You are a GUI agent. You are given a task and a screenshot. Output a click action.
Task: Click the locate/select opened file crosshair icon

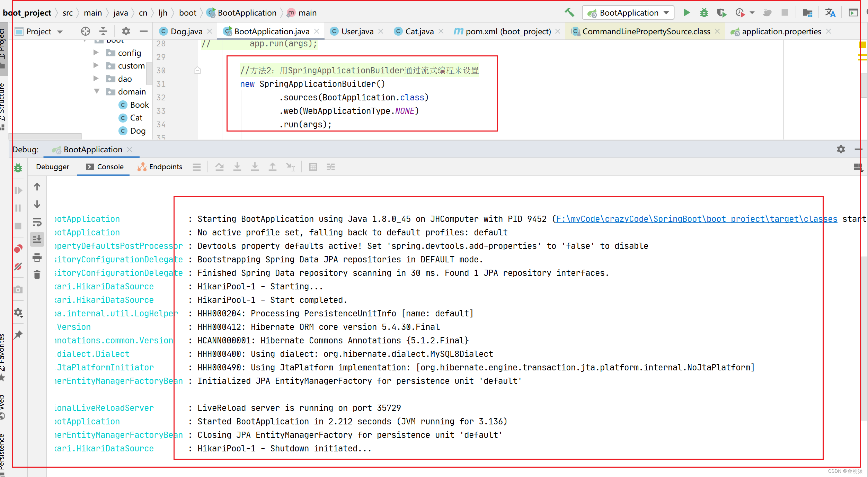click(x=85, y=31)
